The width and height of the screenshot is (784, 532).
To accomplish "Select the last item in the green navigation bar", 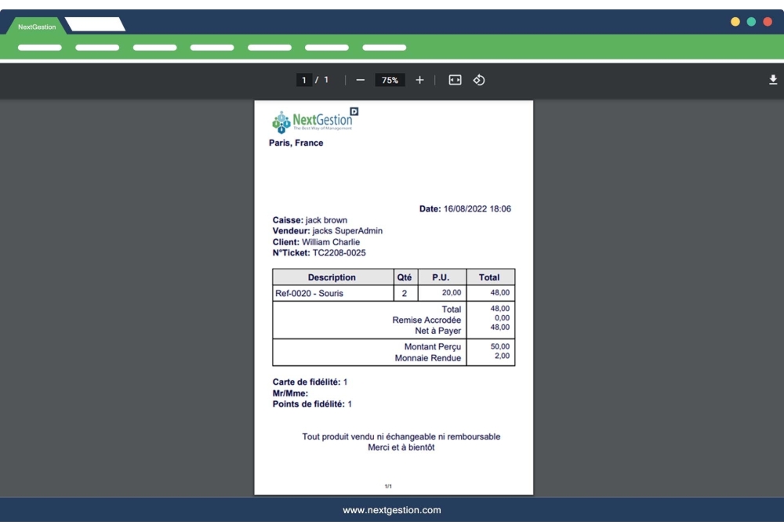I will [384, 48].
